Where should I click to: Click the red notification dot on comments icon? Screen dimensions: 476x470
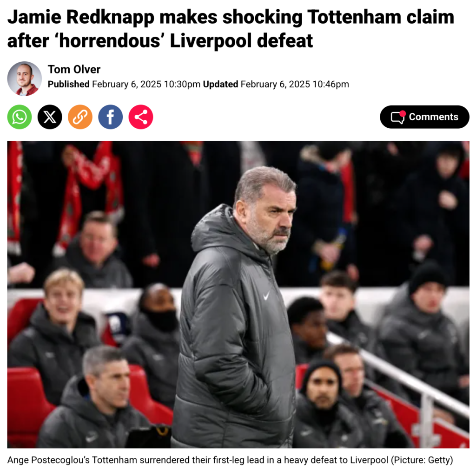click(x=403, y=113)
